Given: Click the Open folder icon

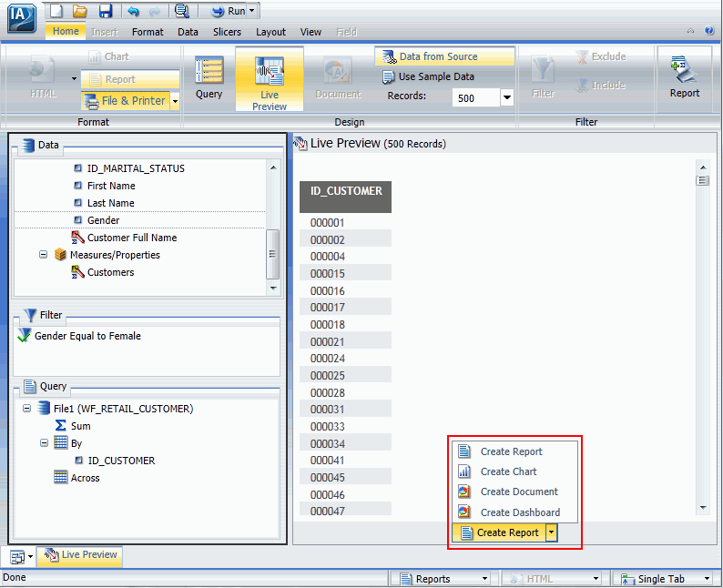Looking at the screenshot, I should (x=80, y=11).
